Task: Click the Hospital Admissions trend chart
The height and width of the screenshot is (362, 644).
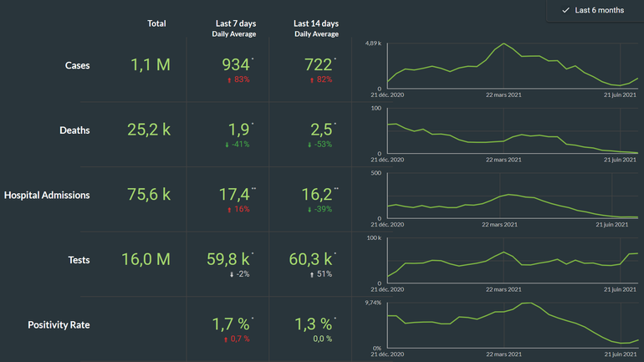Action: click(x=511, y=196)
